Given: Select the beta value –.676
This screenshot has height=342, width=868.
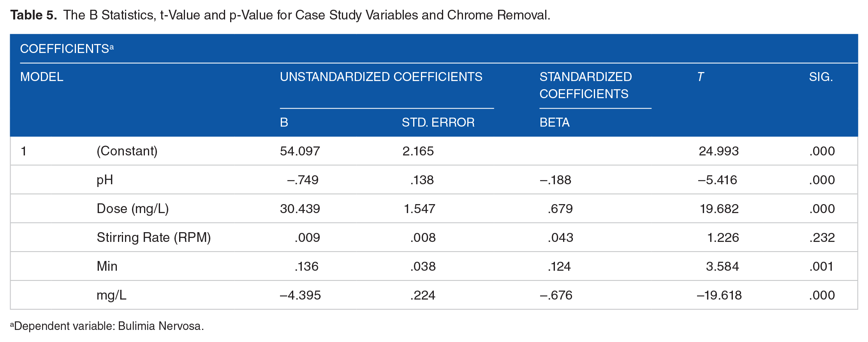Looking at the screenshot, I should click(556, 295).
